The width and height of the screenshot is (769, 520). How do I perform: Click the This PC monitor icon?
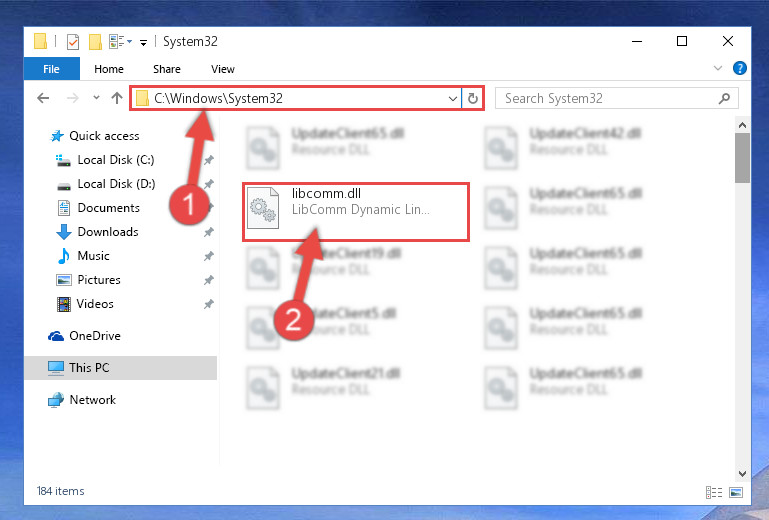(x=56, y=368)
